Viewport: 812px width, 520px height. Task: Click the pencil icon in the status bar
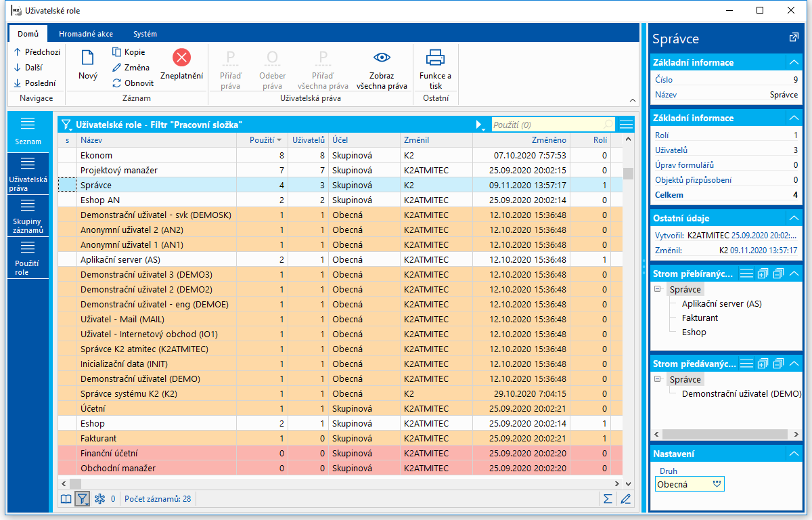625,499
